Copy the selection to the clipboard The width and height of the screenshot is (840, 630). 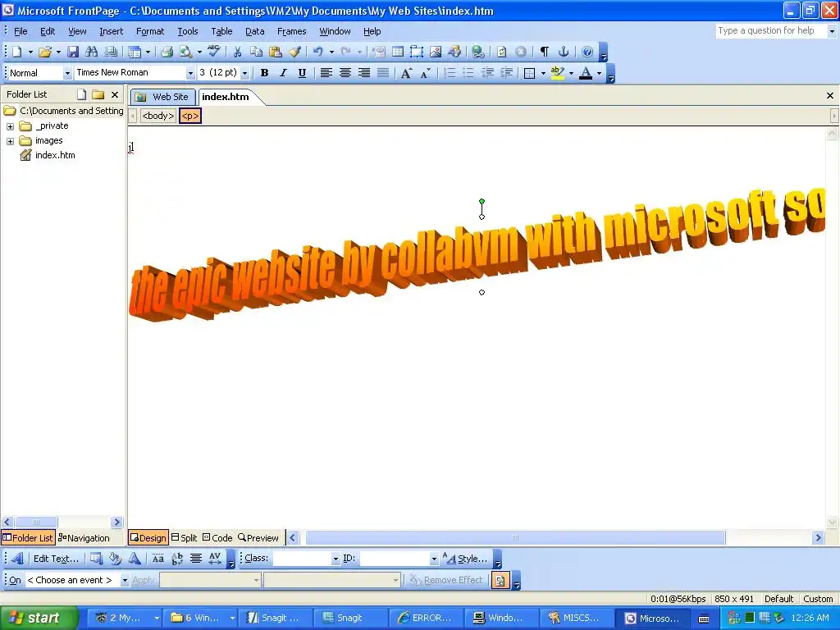[256, 52]
